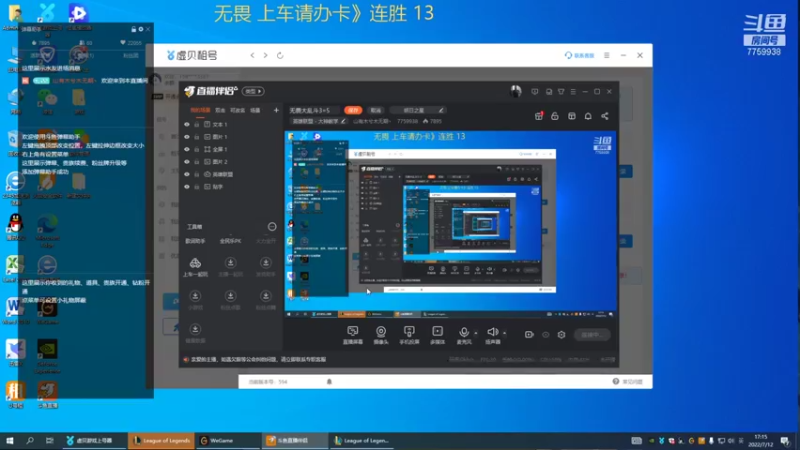Click the skin shirt icon in the title bar

click(561, 92)
